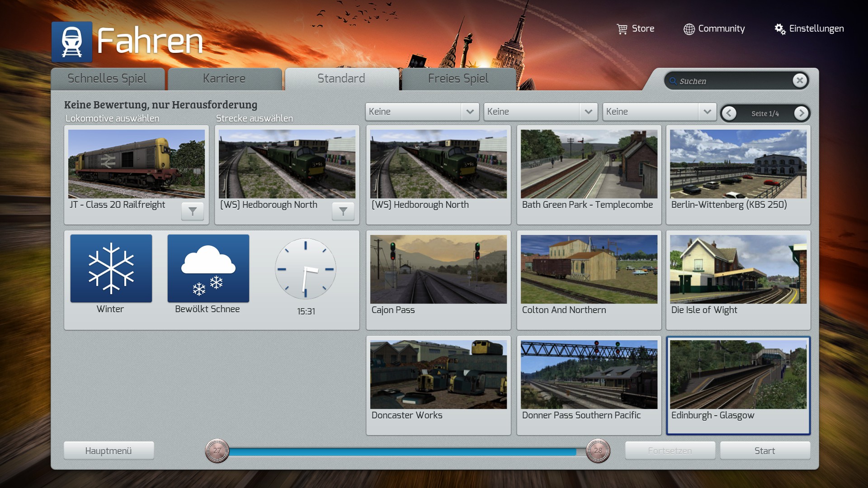Select the Bewölkt Schnee weather icon
868x488 pixels.
(x=208, y=268)
